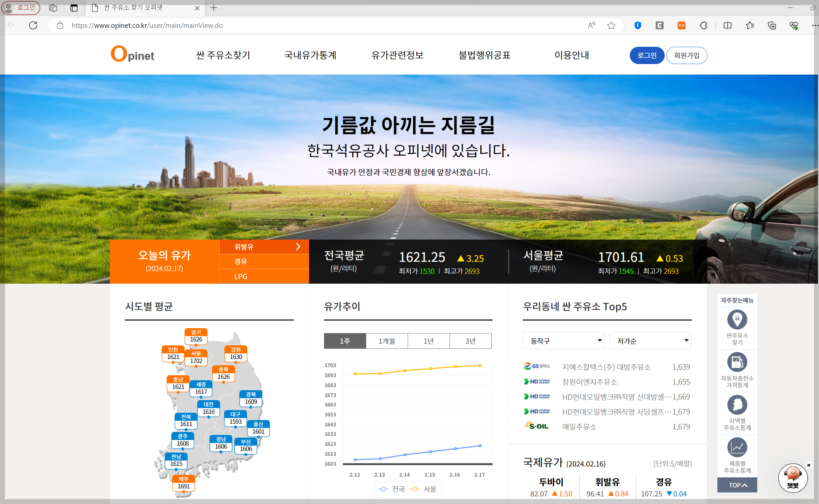Open 지역별 주유소통계 map icon
Image resolution: width=819 pixels, height=504 pixels.
[737, 405]
